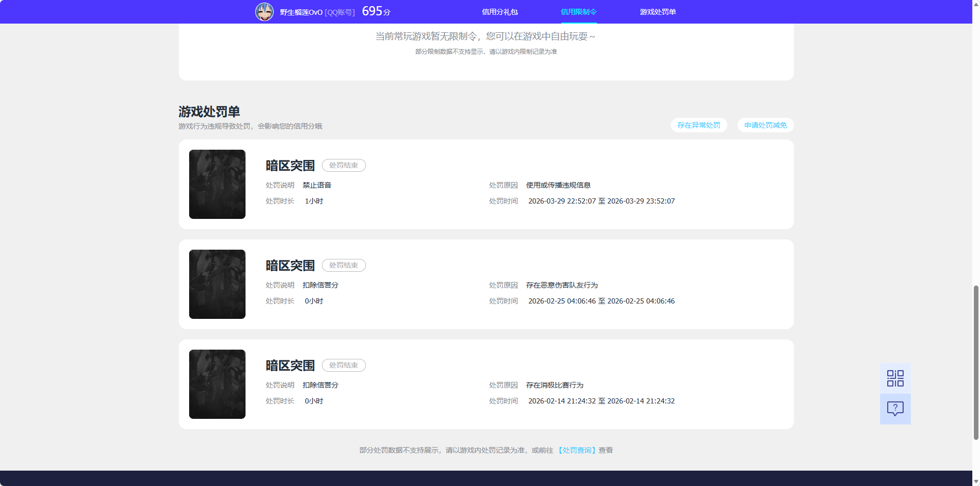The height and width of the screenshot is (486, 980).
Task: Open the QR code floating icon
Action: [x=895, y=378]
